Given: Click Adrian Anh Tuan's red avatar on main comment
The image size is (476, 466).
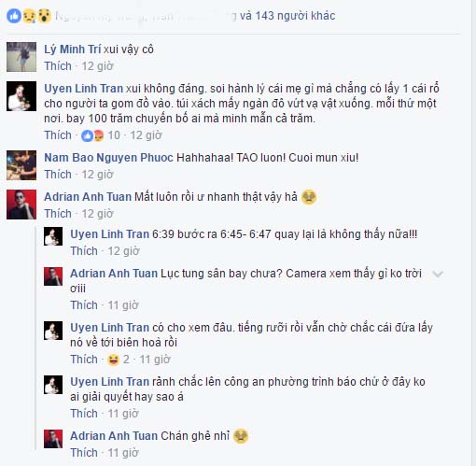Looking at the screenshot, I should tap(21, 205).
